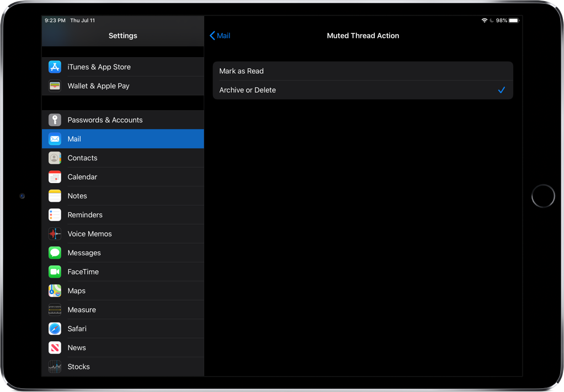Tap the Settings sidebar title
Image resolution: width=564 pixels, height=392 pixels.
(x=123, y=36)
